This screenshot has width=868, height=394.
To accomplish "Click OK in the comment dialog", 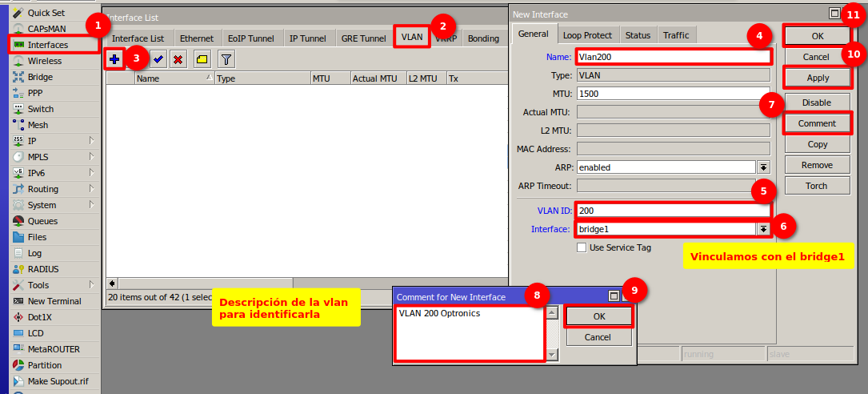I will click(598, 316).
